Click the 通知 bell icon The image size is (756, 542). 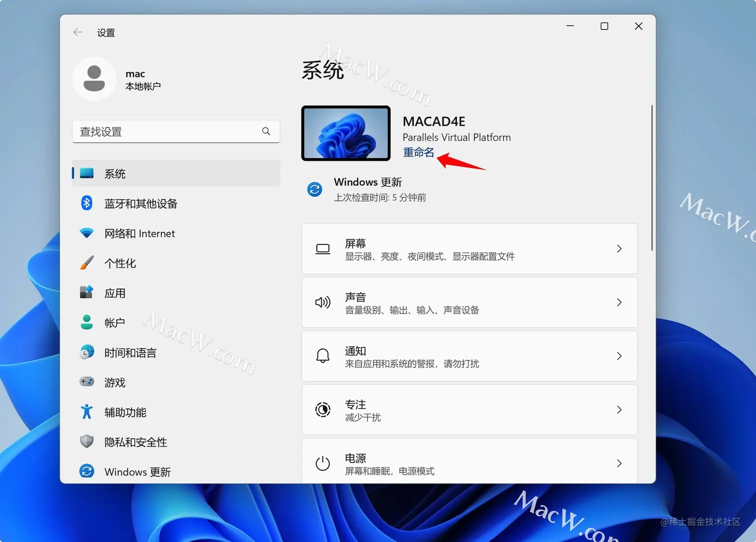(x=323, y=356)
